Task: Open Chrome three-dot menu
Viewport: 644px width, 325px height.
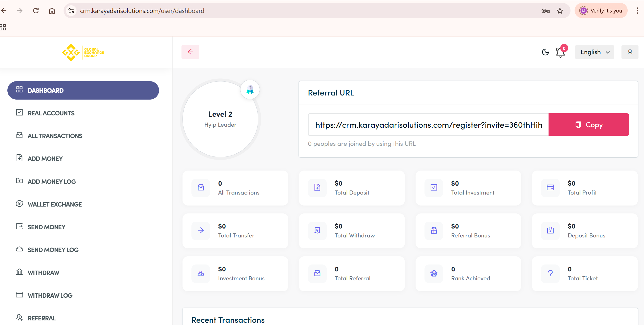Action: (637, 11)
